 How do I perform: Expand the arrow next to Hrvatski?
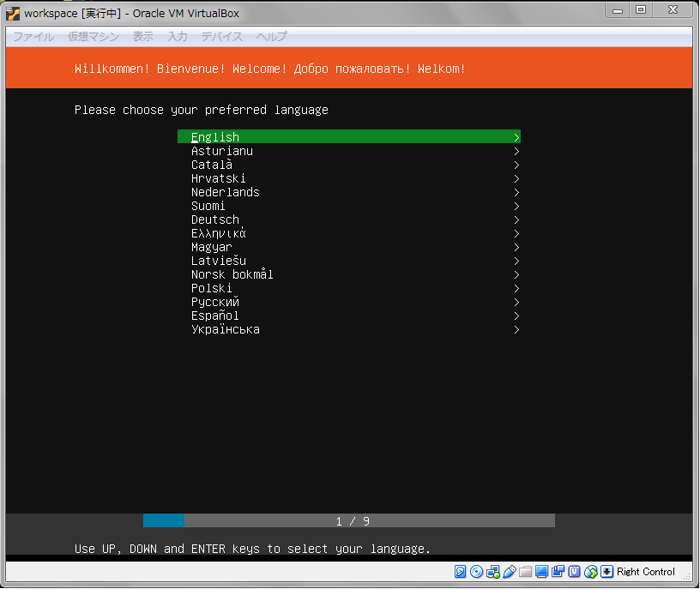516,179
